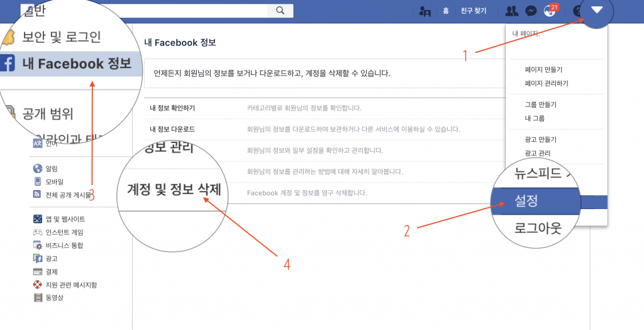Click text 회원님의 정보와 일부 설정을 확인하고 관리합니다

(x=315, y=150)
